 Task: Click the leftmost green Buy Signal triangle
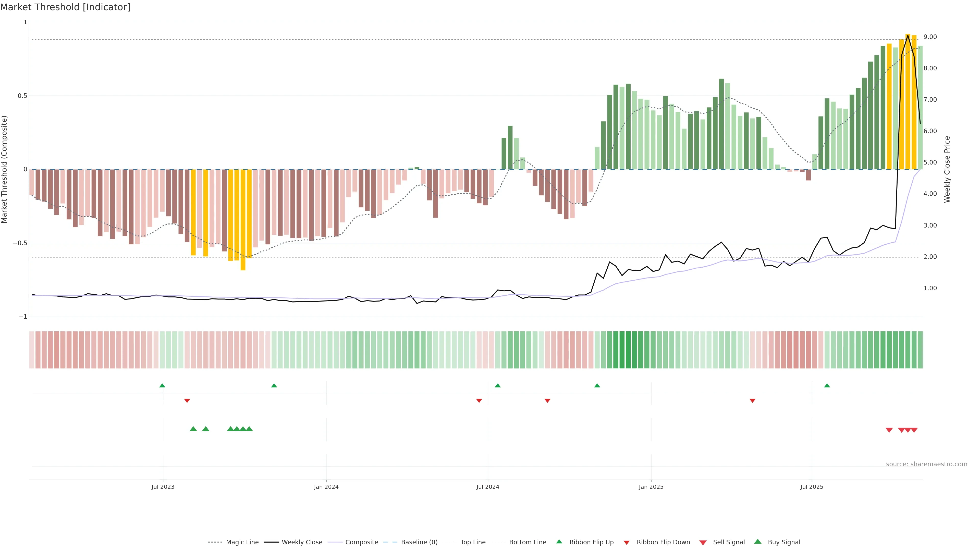tap(193, 429)
